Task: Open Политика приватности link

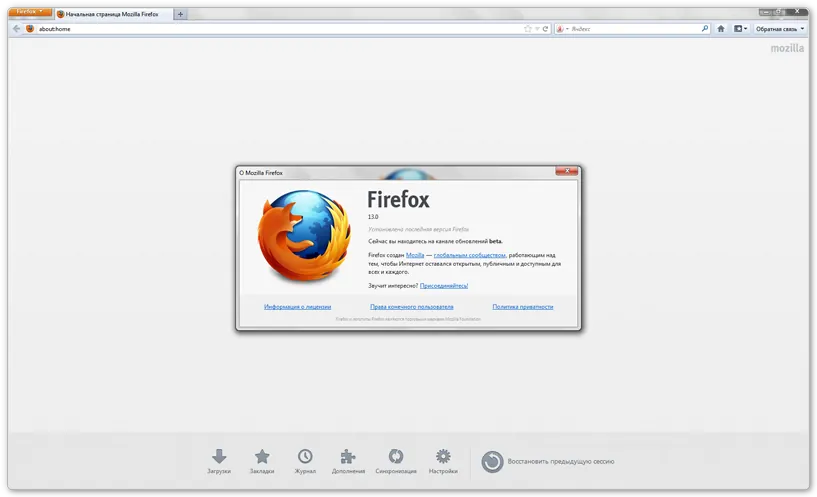Action: point(523,307)
